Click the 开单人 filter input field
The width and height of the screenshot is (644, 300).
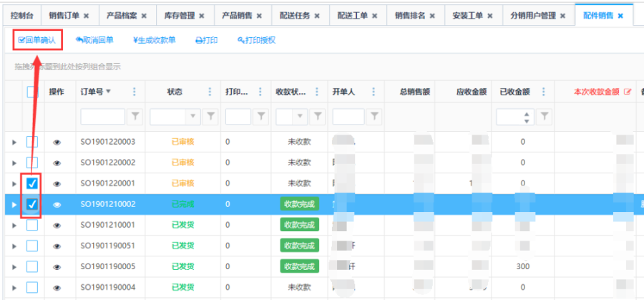coord(348,116)
